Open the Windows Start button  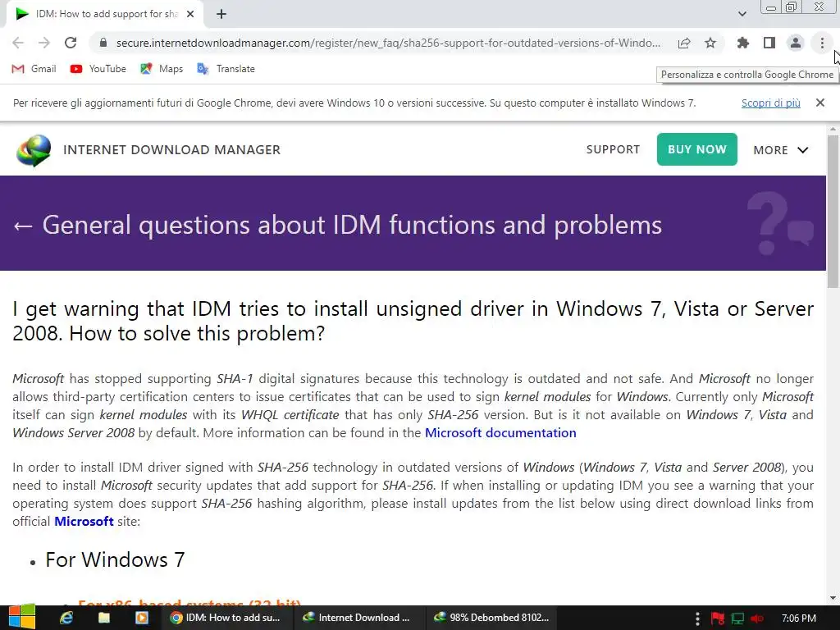[x=22, y=618]
